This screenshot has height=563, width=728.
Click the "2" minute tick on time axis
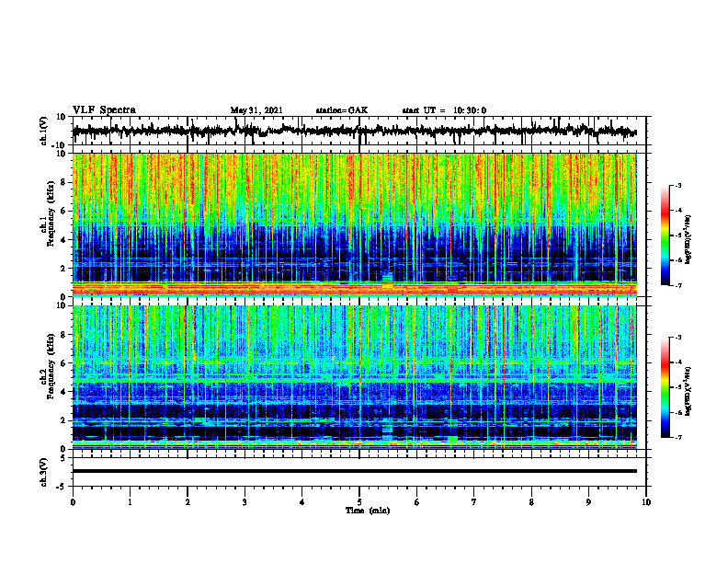(188, 502)
